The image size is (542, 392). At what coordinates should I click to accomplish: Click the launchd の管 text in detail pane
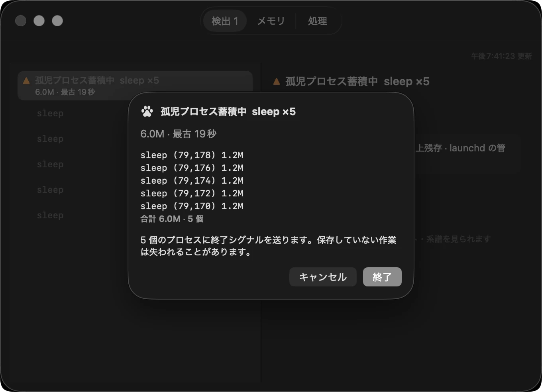477,148
